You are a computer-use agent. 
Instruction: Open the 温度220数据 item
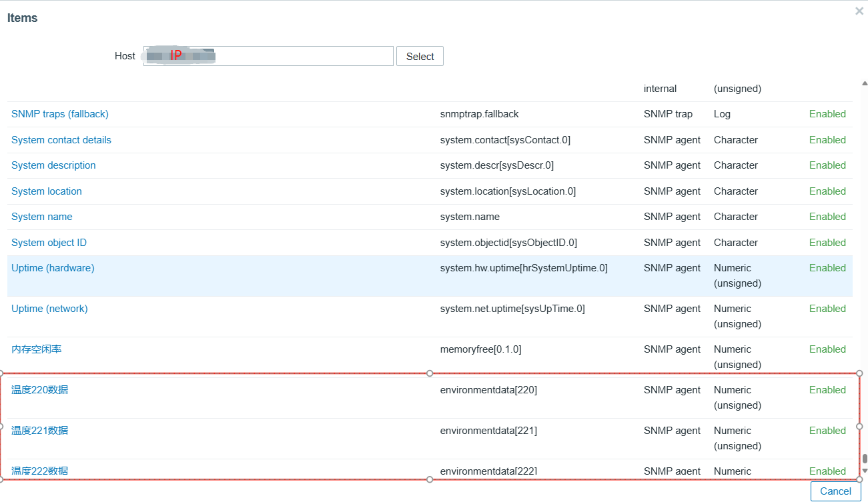[x=40, y=390]
